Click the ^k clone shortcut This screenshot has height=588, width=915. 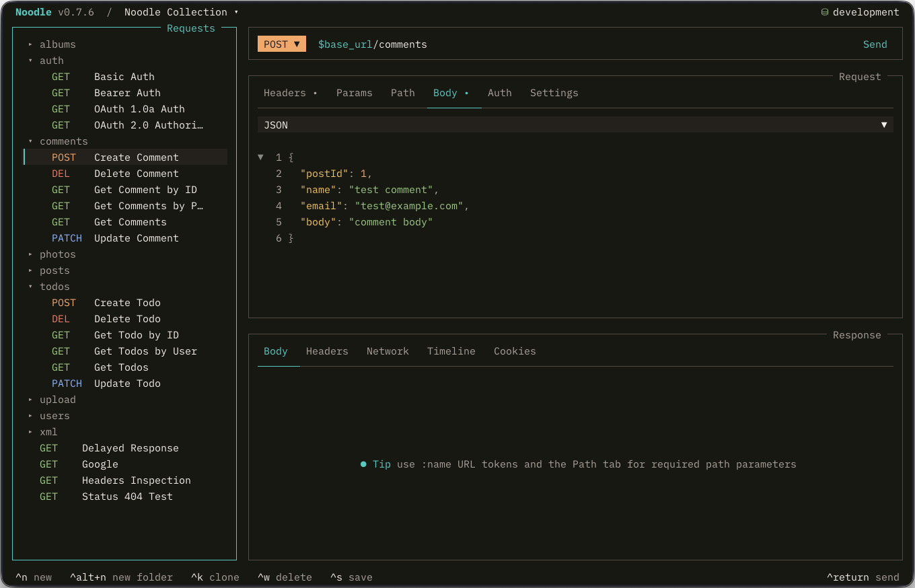[x=215, y=577]
